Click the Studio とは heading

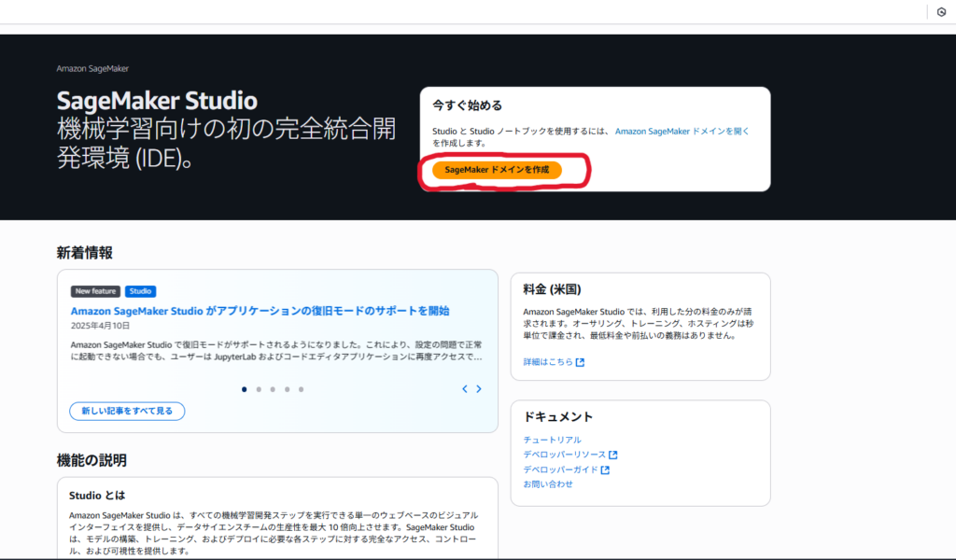97,496
